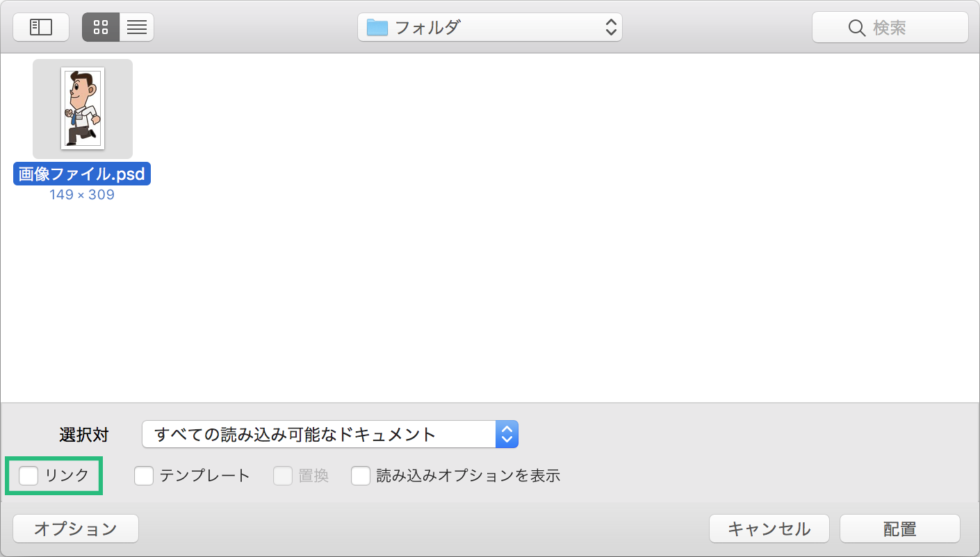
Task: Click the sidebar toggle icon
Action: pyautogui.click(x=40, y=26)
